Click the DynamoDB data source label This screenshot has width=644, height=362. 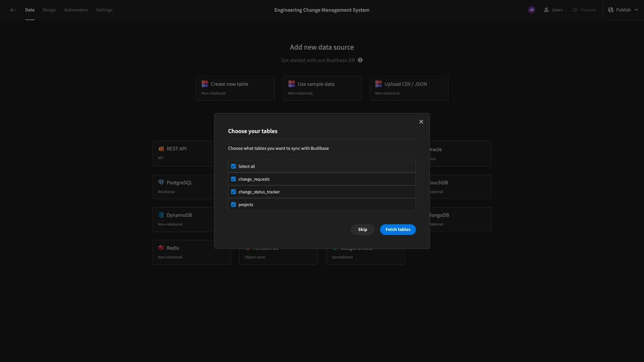[x=179, y=215]
